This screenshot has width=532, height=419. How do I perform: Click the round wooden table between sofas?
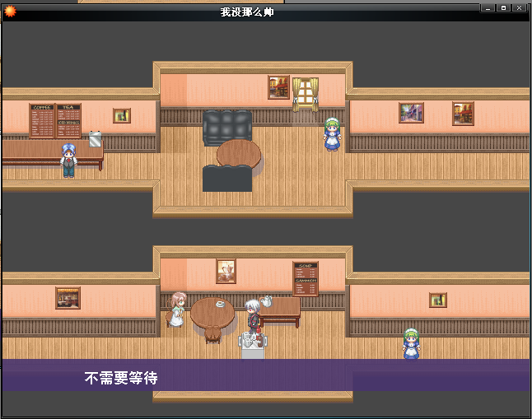[x=239, y=155]
